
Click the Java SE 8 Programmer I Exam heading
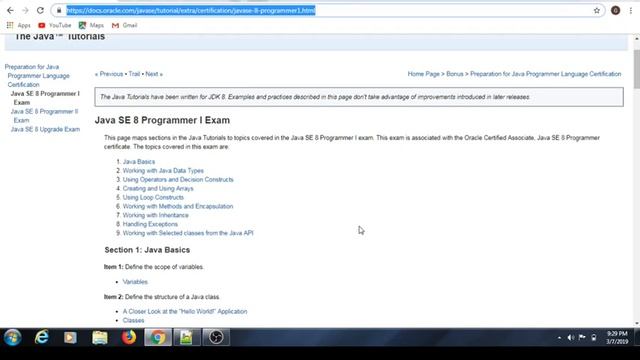pyautogui.click(x=162, y=120)
